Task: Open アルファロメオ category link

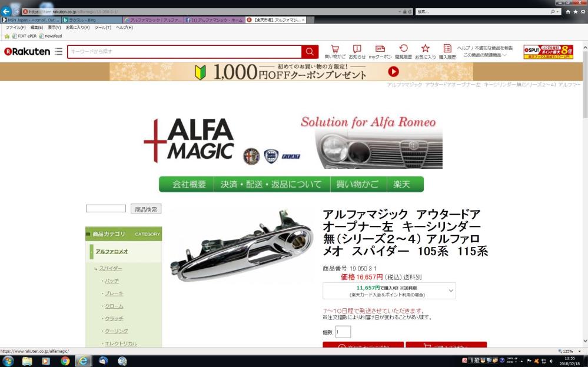Action: click(x=112, y=251)
